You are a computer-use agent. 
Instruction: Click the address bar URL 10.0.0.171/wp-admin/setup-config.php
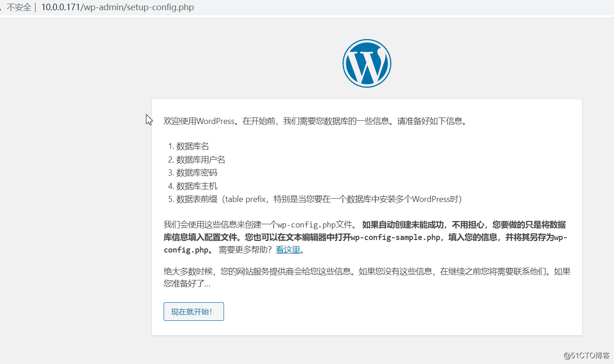coord(118,7)
